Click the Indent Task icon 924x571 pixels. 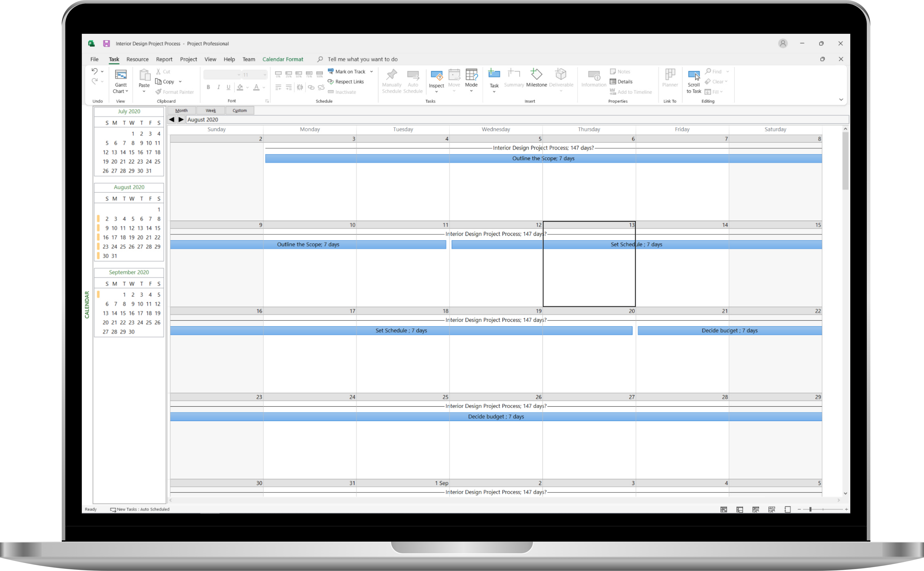tap(289, 87)
